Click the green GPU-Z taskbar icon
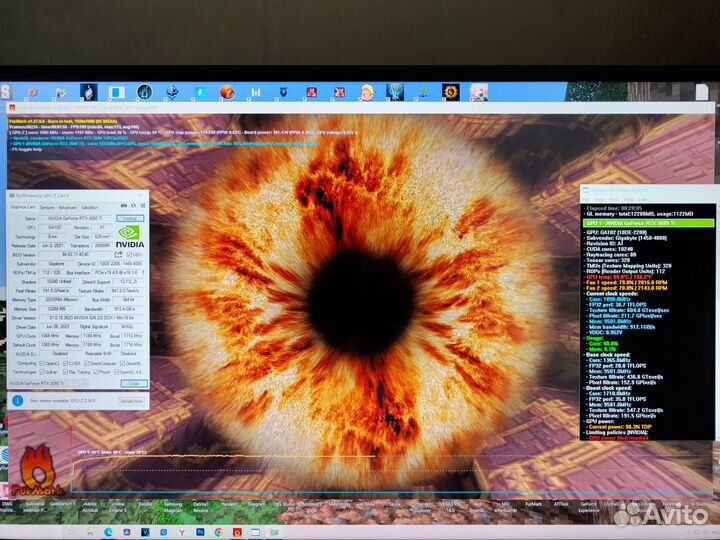The image size is (720, 540). click(274, 532)
